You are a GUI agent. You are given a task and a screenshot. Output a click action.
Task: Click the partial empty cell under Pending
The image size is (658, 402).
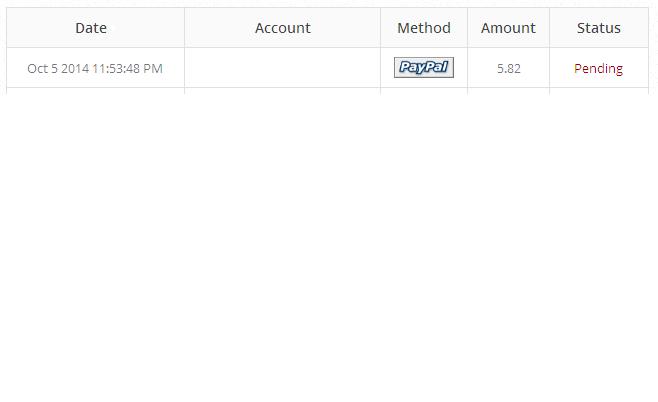(x=599, y=91)
